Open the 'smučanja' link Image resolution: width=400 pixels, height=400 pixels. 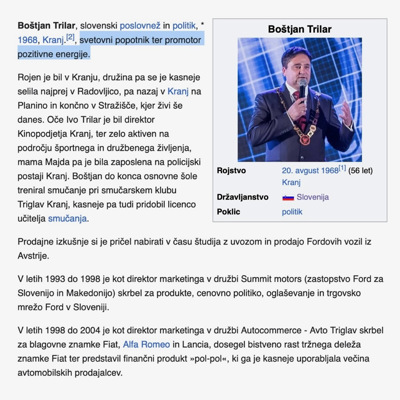tap(67, 219)
